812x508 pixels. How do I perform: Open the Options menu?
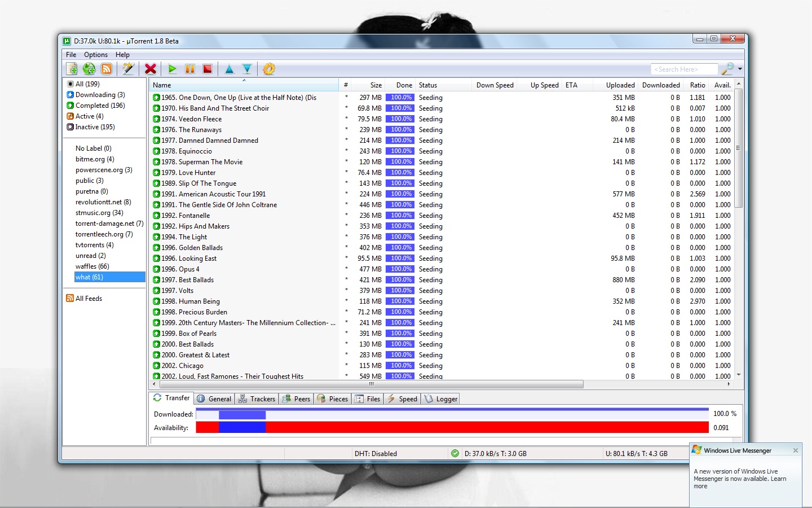pyautogui.click(x=96, y=55)
